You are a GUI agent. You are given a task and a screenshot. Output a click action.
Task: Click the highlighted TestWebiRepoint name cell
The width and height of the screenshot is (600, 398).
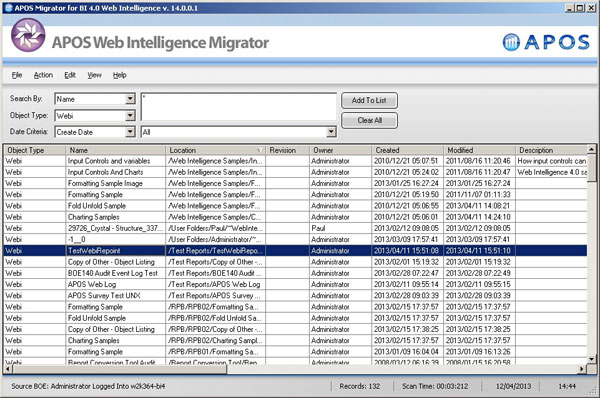coord(116,251)
